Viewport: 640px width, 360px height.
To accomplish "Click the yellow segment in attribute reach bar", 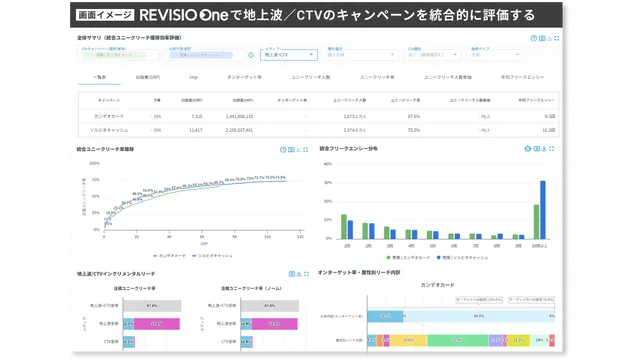I will coord(408,340).
